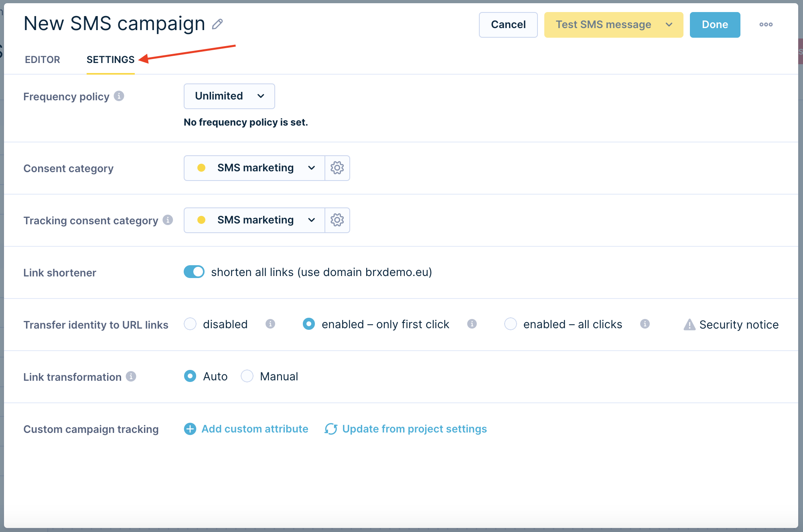Click the Link transformation info icon
The height and width of the screenshot is (532, 803).
click(x=131, y=376)
